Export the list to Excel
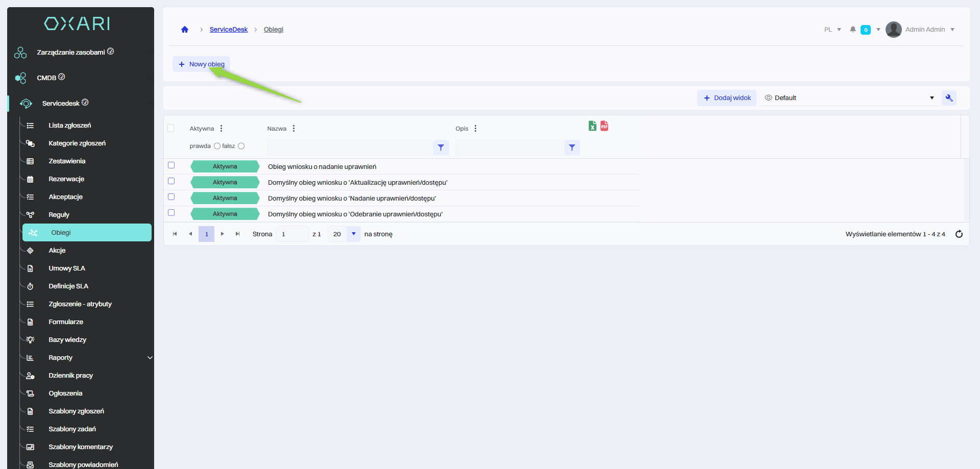 (592, 126)
